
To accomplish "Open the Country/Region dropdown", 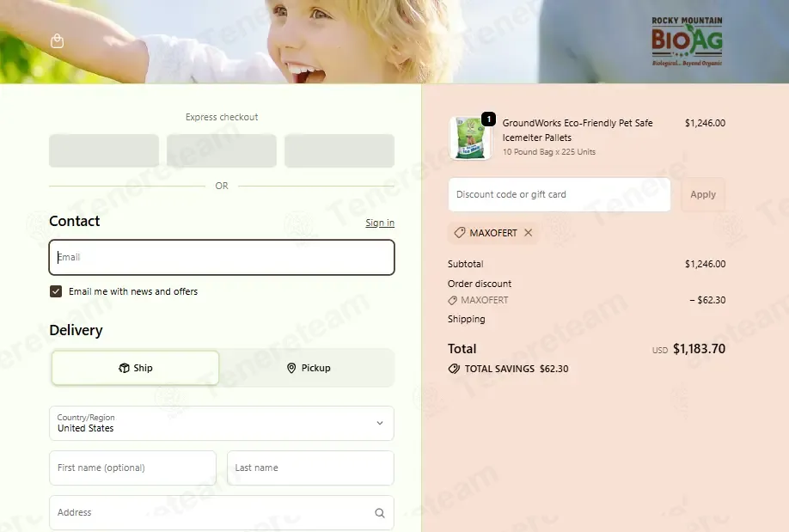I will click(222, 424).
